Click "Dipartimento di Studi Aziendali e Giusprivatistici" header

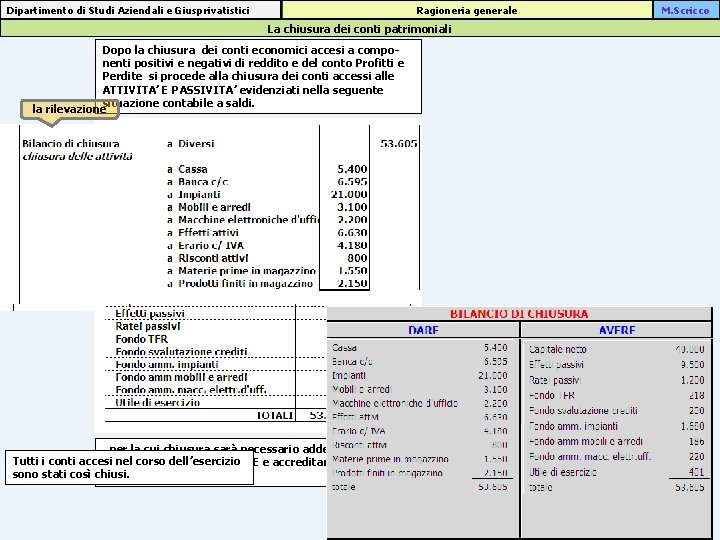(x=140, y=10)
